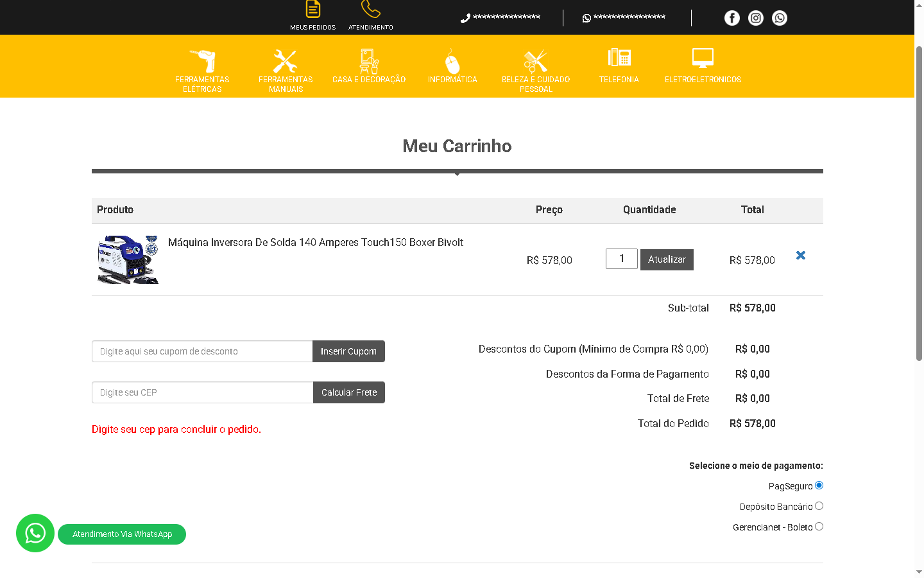924x578 pixels.
Task: Focus the discount coupon input field
Action: [202, 351]
